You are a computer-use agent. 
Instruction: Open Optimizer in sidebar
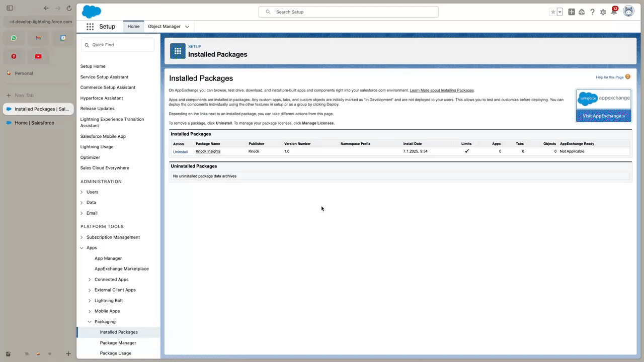90,157
